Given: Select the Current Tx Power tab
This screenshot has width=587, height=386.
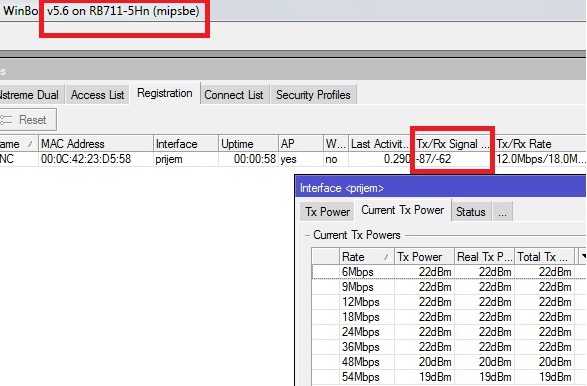Looking at the screenshot, I should tap(403, 210).
